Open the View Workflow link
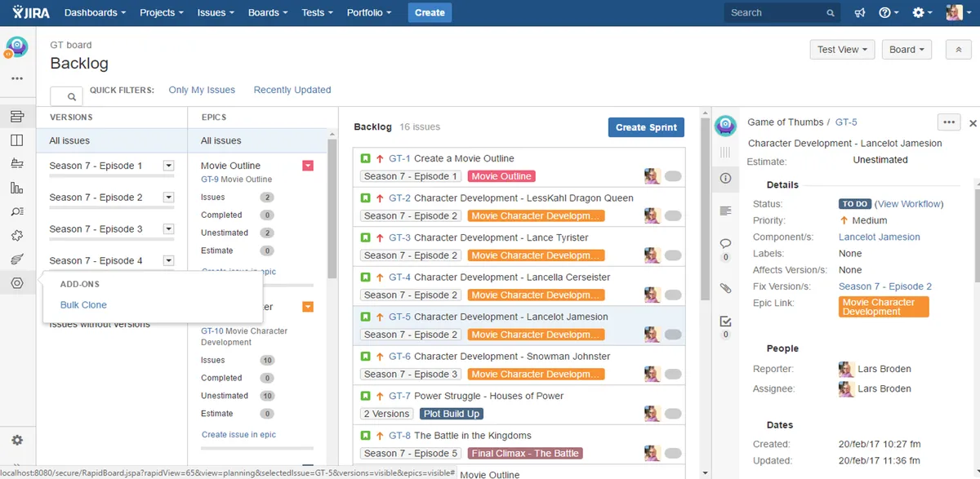 (910, 204)
